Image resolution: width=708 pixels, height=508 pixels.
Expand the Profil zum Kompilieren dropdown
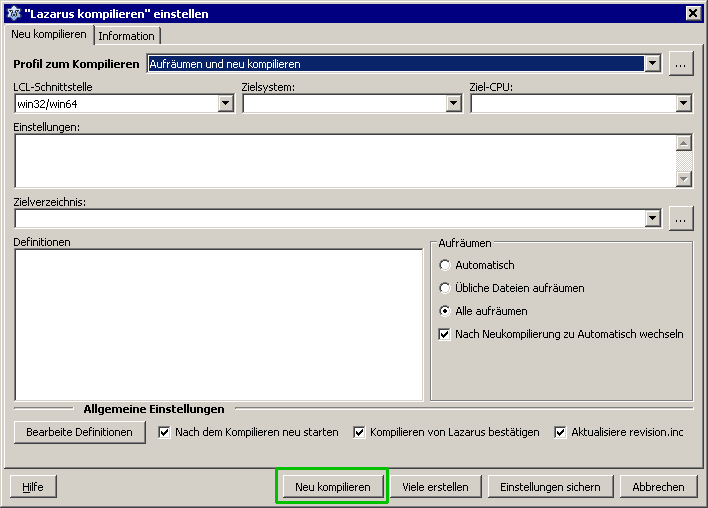click(x=653, y=63)
